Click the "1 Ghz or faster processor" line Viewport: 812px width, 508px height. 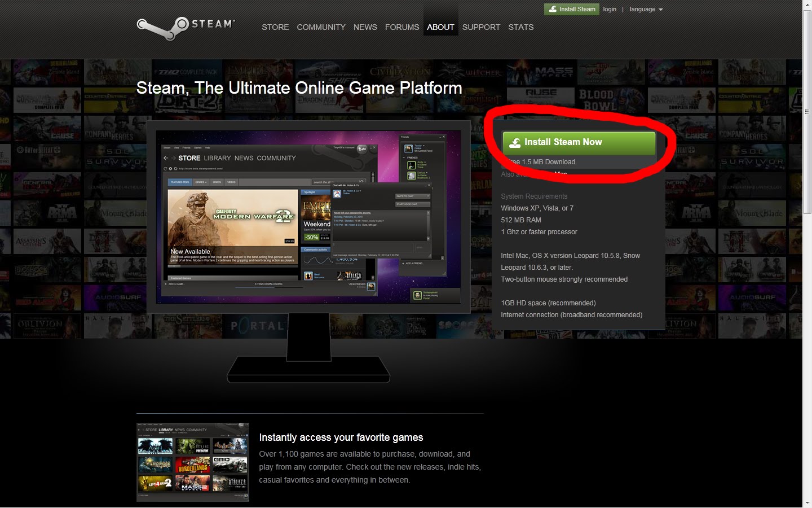[x=539, y=232]
